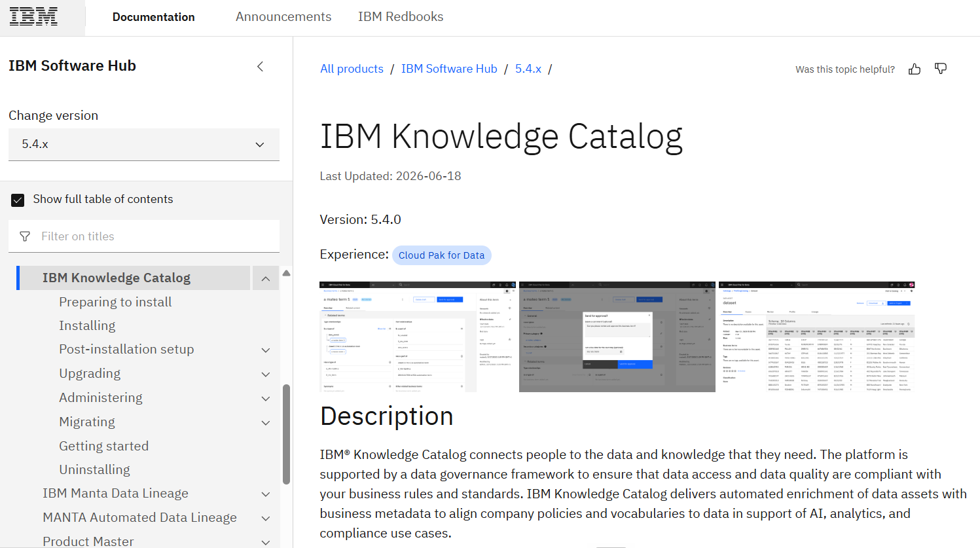Expand the Migrating chevron
The width and height of the screenshot is (980, 548).
pos(266,423)
